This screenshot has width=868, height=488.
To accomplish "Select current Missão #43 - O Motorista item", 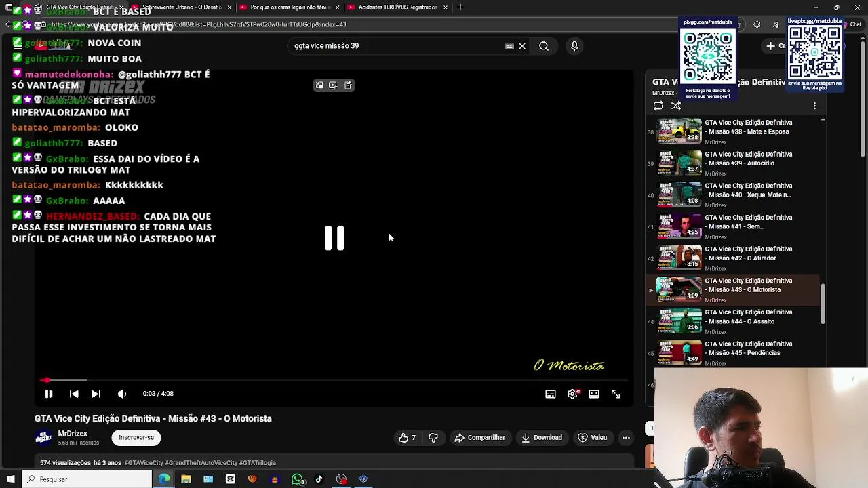I will click(734, 290).
